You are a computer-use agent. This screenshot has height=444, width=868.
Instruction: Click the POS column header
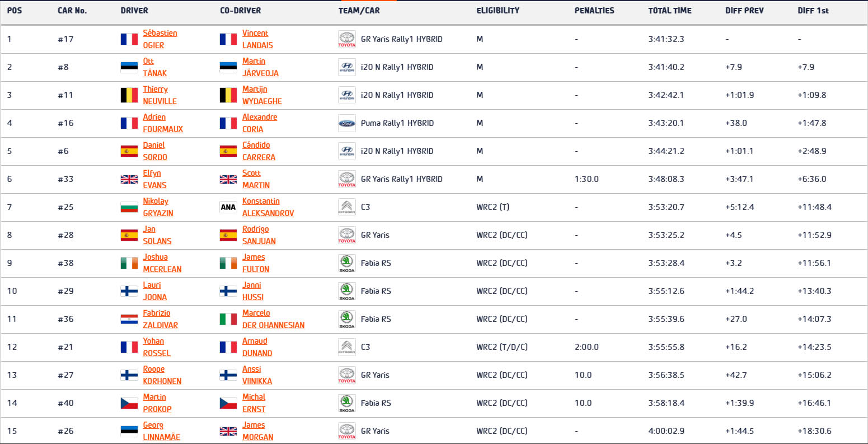click(15, 11)
